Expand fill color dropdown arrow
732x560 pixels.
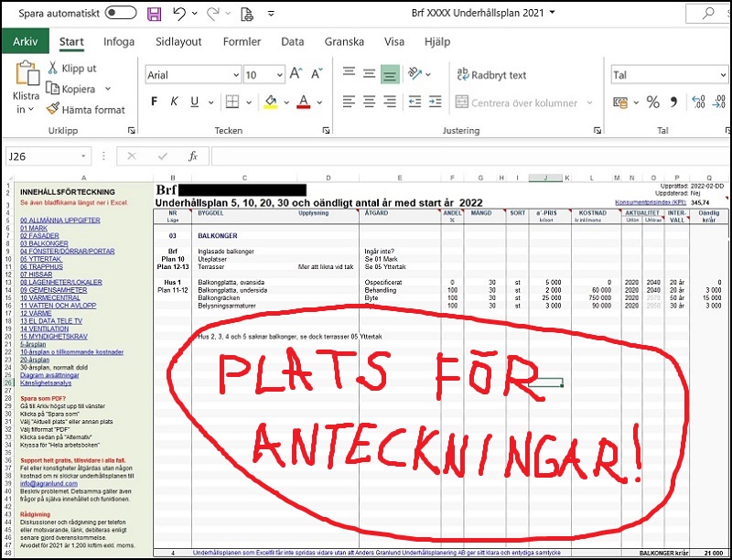pos(286,102)
